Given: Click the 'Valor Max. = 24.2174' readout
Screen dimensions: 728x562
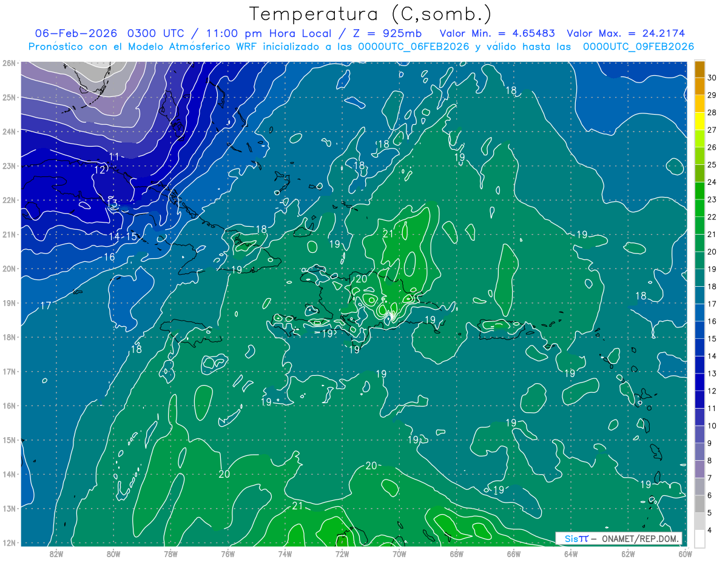Looking at the screenshot, I should tap(627, 33).
